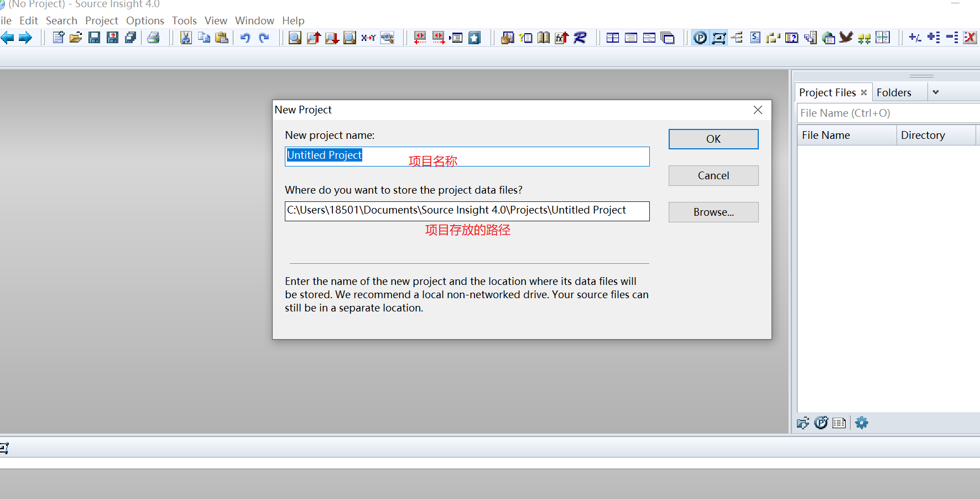Click the Save All stacked disks icon

[x=131, y=38]
